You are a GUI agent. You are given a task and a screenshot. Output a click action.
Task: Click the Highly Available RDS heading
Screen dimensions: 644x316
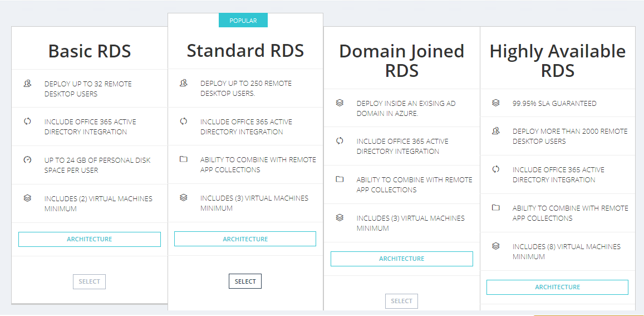click(x=557, y=61)
